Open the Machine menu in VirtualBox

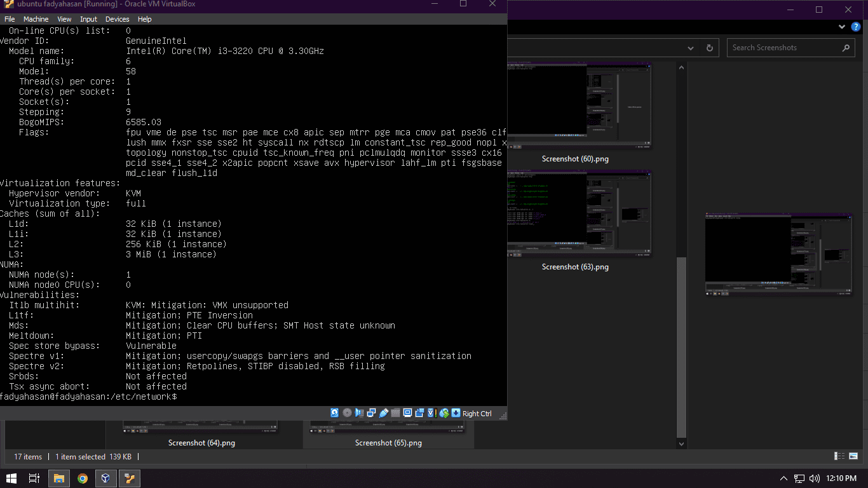coord(36,19)
